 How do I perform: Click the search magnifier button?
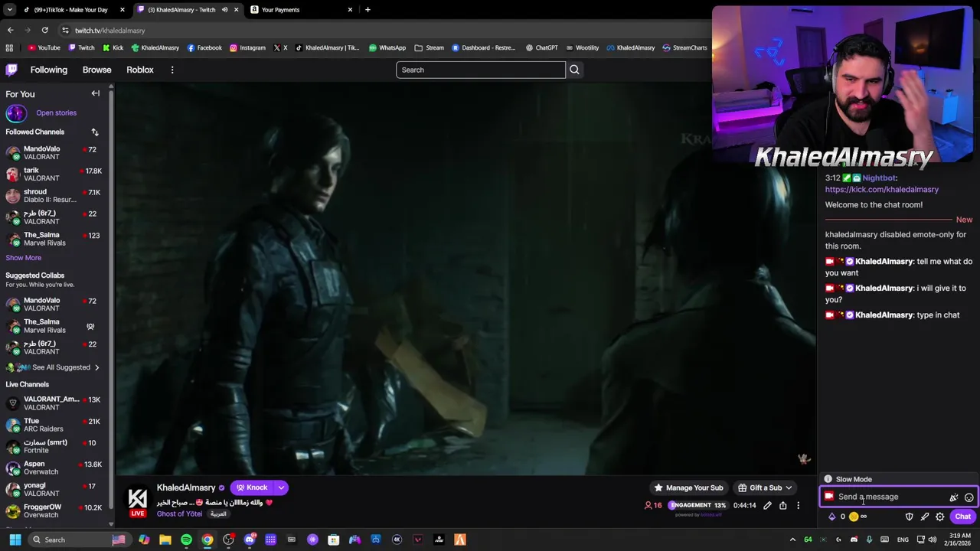(574, 70)
